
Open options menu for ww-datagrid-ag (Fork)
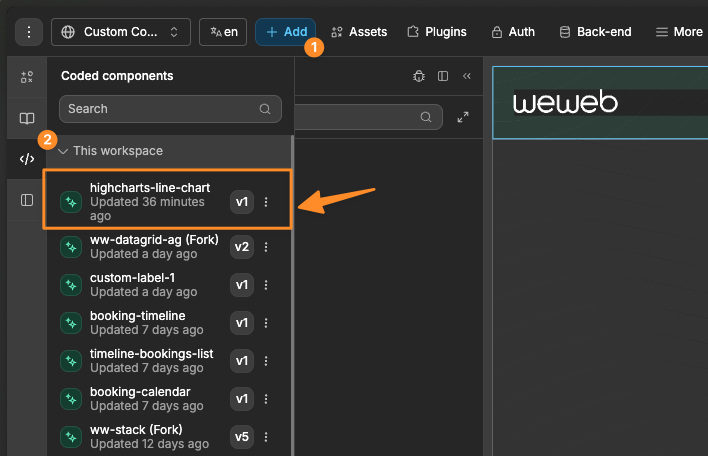point(266,247)
